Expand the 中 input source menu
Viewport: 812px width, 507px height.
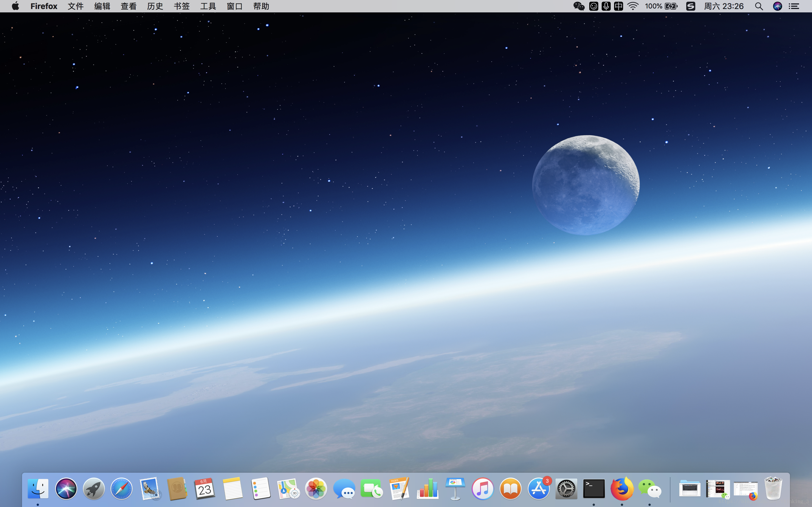[618, 6]
